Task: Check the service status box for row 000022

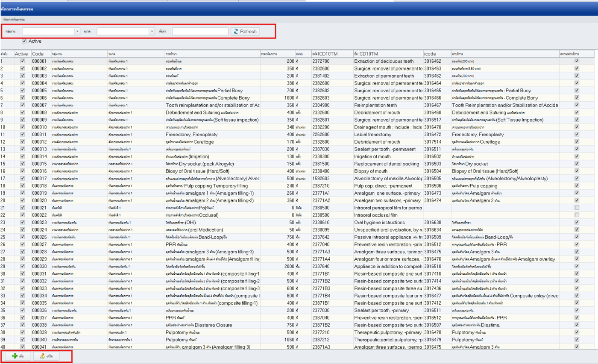Action: 577,215
